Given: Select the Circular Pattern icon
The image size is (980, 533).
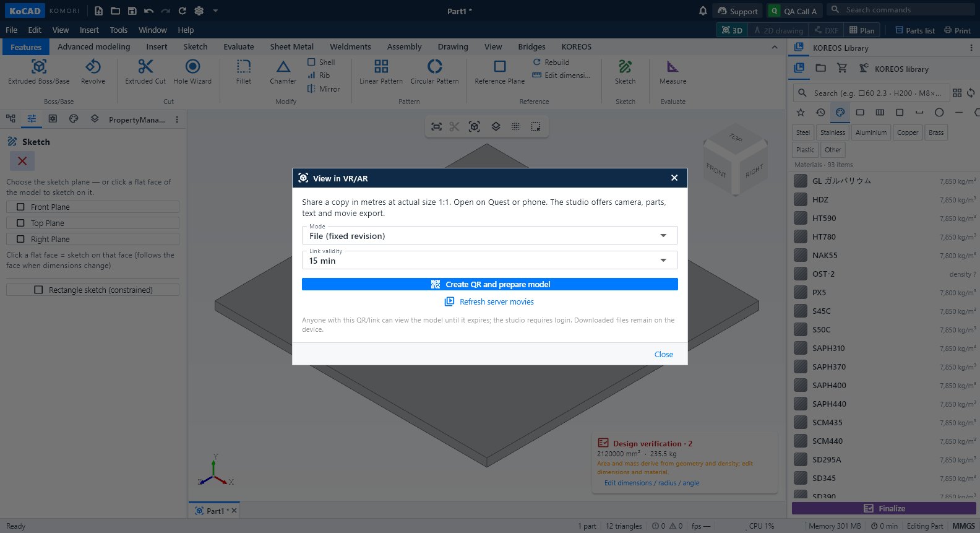Looking at the screenshot, I should 435,66.
